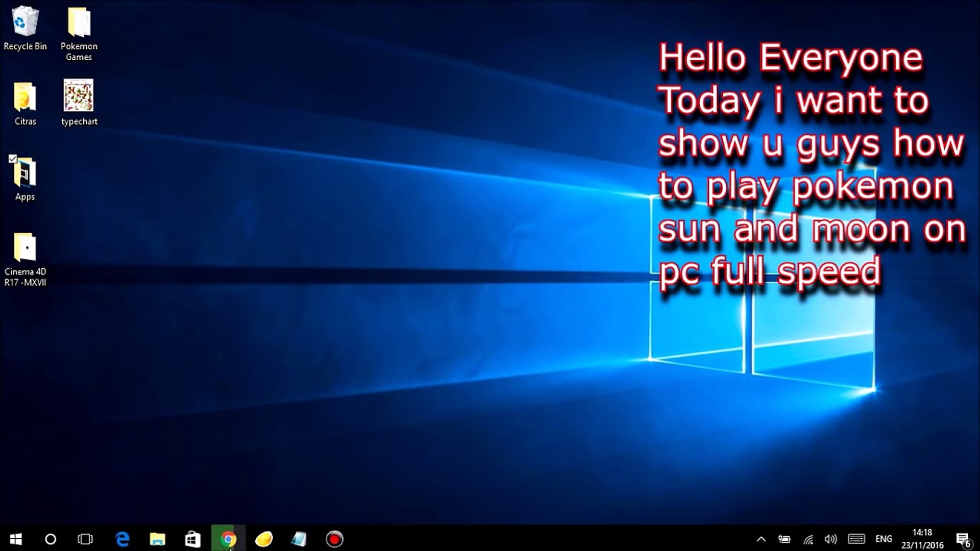Viewport: 980px width, 551px height.
Task: Open Action Center notifications
Action: tap(963, 539)
